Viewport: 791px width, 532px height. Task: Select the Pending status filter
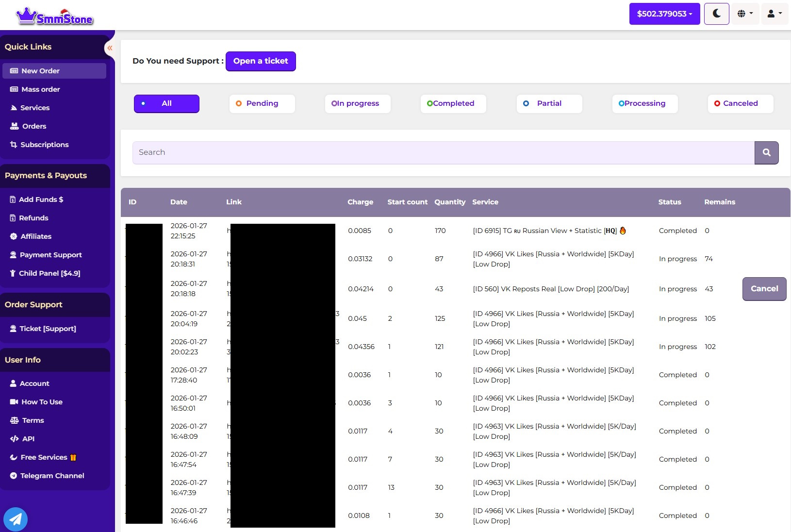pos(262,103)
